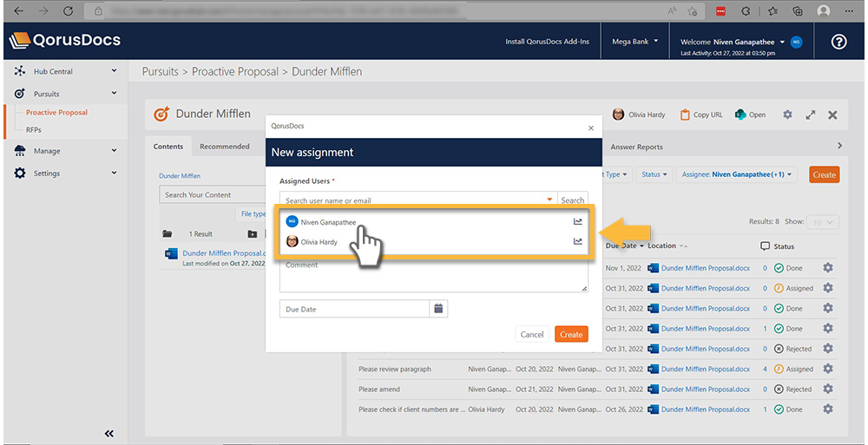868x445 pixels.
Task: Collapse the sidebar with double-chevron icon
Action: 109,433
